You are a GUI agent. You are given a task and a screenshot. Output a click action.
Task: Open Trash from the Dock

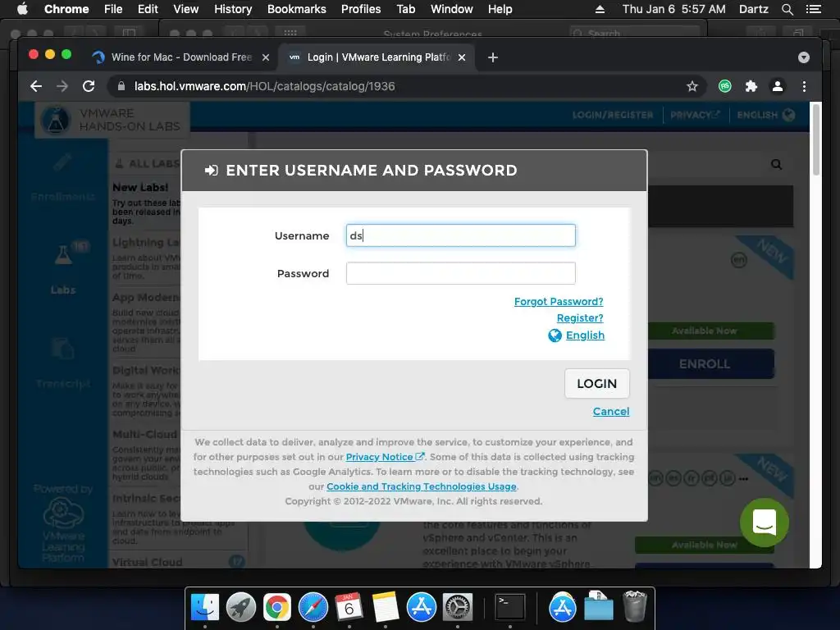(x=635, y=606)
